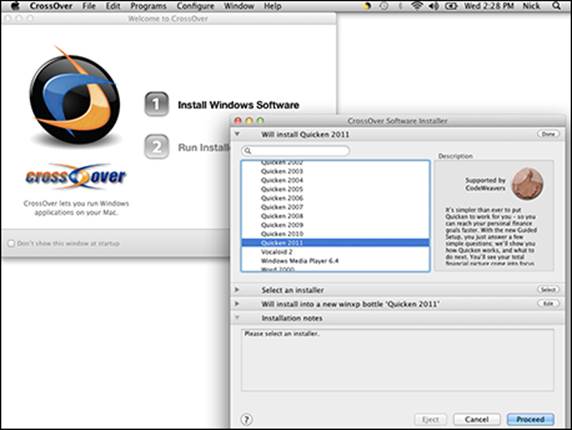Click the Wi-Fi status icon
Image resolution: width=572 pixels, height=430 pixels.
click(x=417, y=6)
